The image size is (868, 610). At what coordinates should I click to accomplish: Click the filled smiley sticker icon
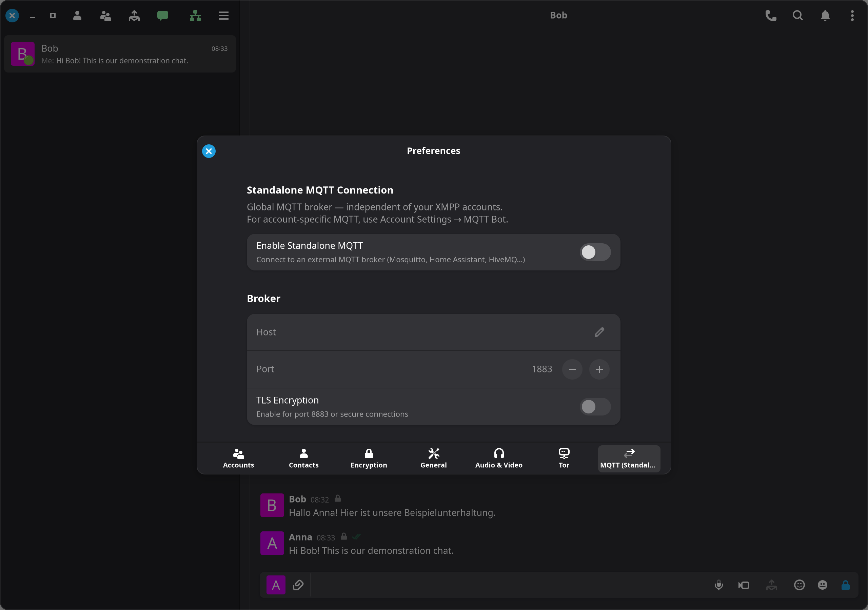click(822, 585)
